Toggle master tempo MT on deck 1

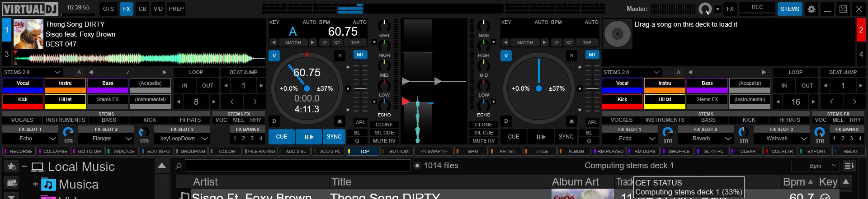coord(360,55)
